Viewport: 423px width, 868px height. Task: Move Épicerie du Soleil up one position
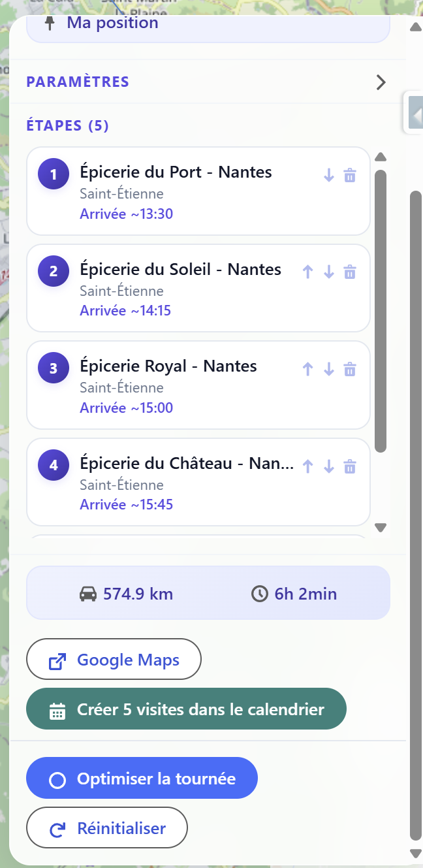(307, 272)
